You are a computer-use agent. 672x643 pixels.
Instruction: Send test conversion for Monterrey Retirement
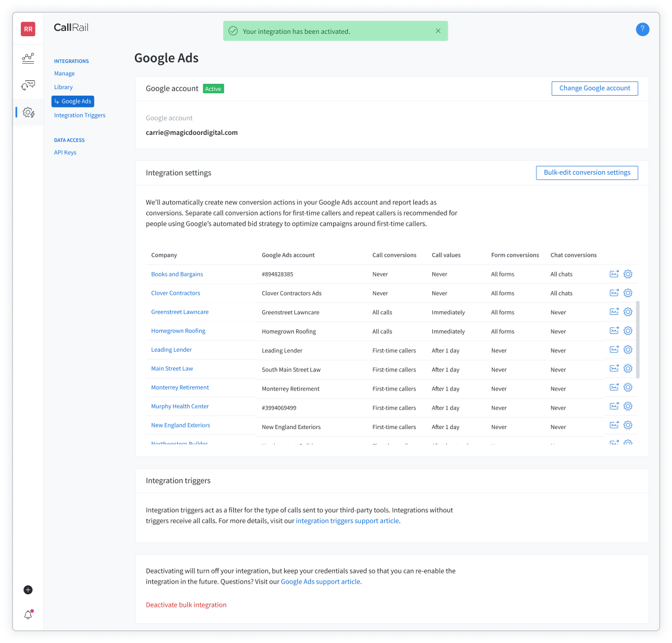pyautogui.click(x=614, y=387)
